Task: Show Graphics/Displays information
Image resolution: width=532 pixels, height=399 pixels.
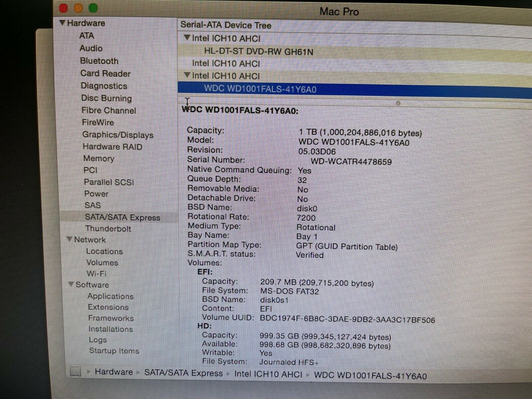Action: [118, 135]
